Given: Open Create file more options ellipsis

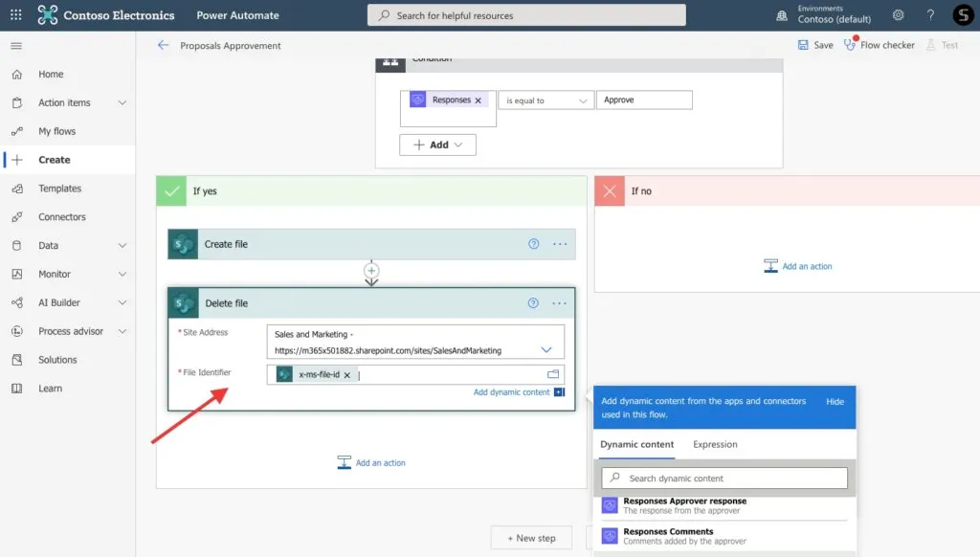Looking at the screenshot, I should [x=560, y=244].
